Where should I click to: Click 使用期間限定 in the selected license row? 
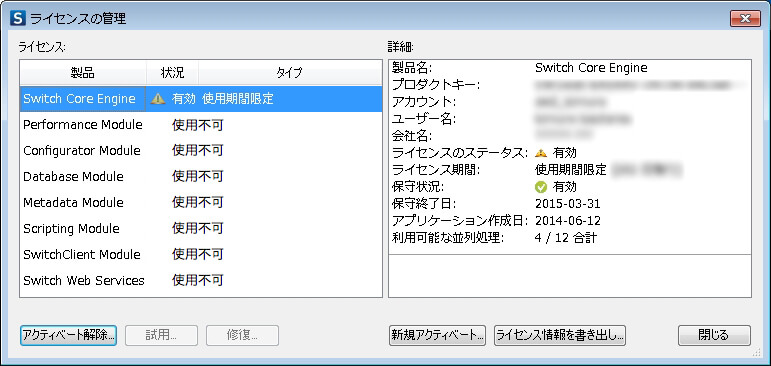[x=237, y=99]
